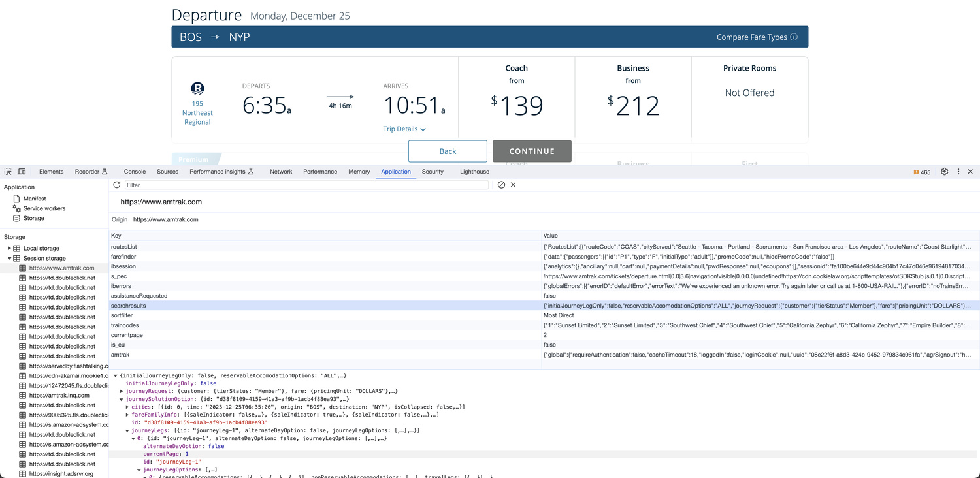The width and height of the screenshot is (980, 478).
Task: Open the DevTools three-dot customize menu
Action: (958, 172)
